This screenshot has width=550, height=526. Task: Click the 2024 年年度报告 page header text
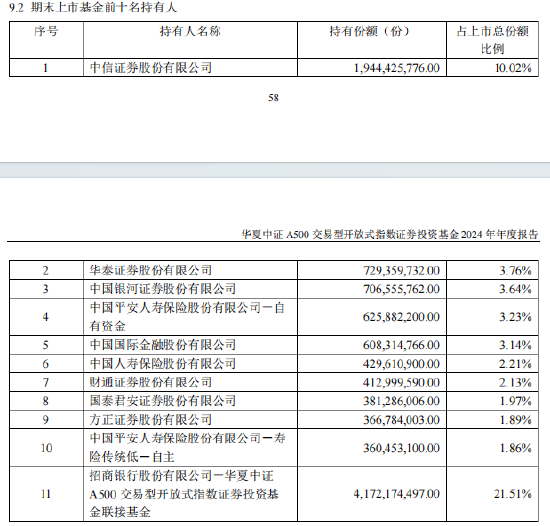tap(499, 234)
